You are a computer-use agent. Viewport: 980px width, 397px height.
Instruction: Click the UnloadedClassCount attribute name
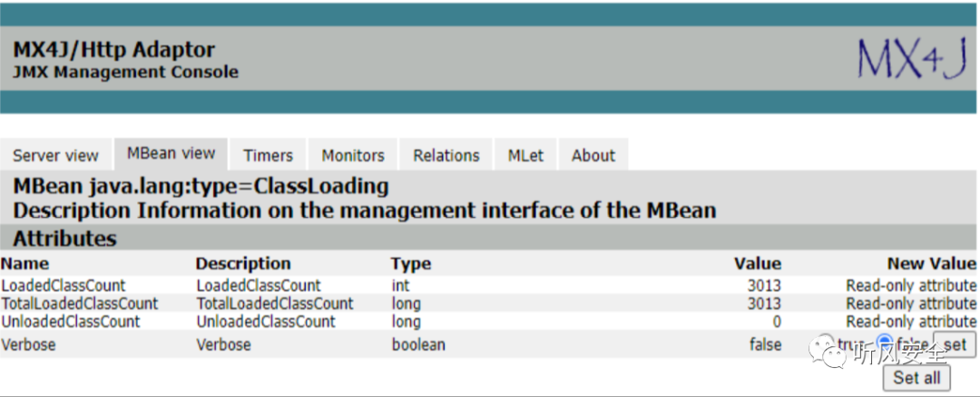71,322
